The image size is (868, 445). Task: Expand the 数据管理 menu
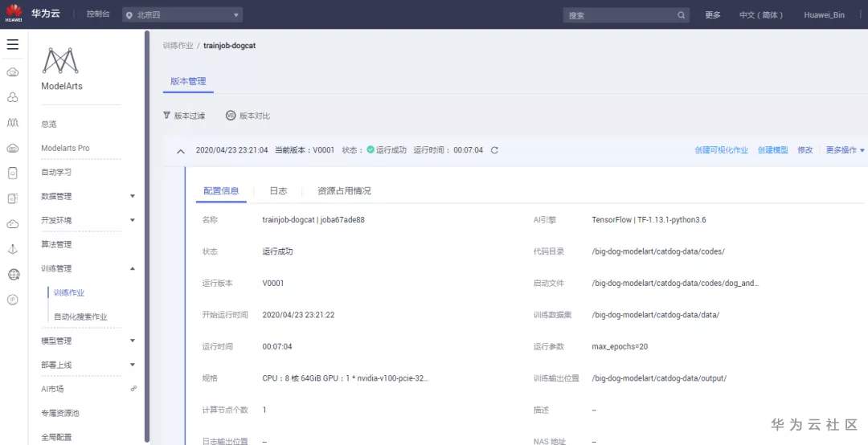(x=133, y=196)
